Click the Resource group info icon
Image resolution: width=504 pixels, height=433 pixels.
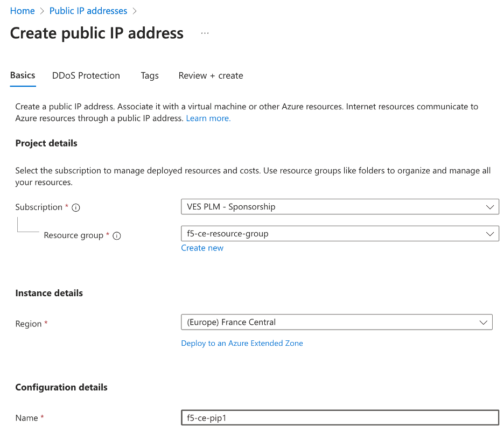tap(117, 235)
